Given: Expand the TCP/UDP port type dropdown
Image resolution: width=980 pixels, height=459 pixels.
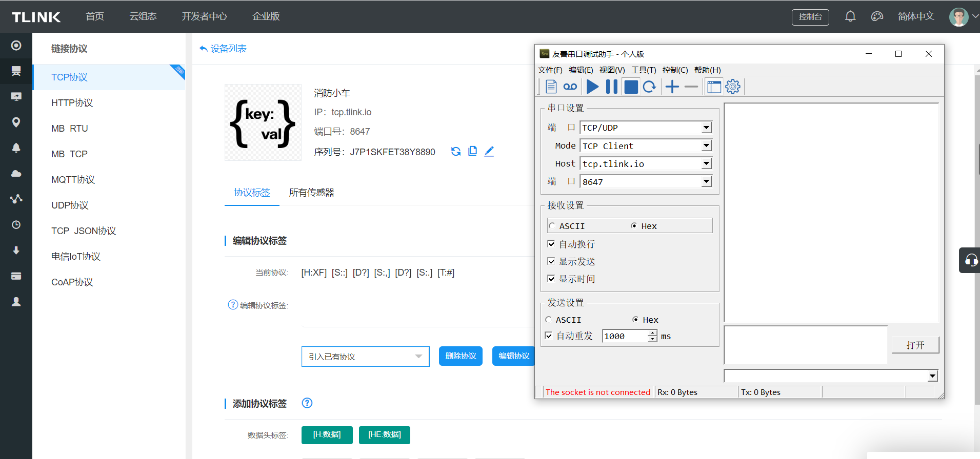Looking at the screenshot, I should (x=707, y=127).
